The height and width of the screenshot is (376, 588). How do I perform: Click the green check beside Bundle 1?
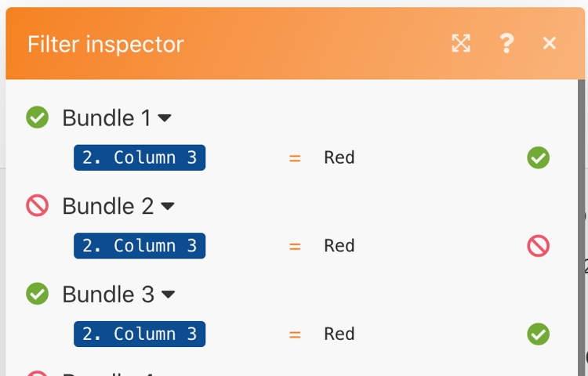point(38,117)
